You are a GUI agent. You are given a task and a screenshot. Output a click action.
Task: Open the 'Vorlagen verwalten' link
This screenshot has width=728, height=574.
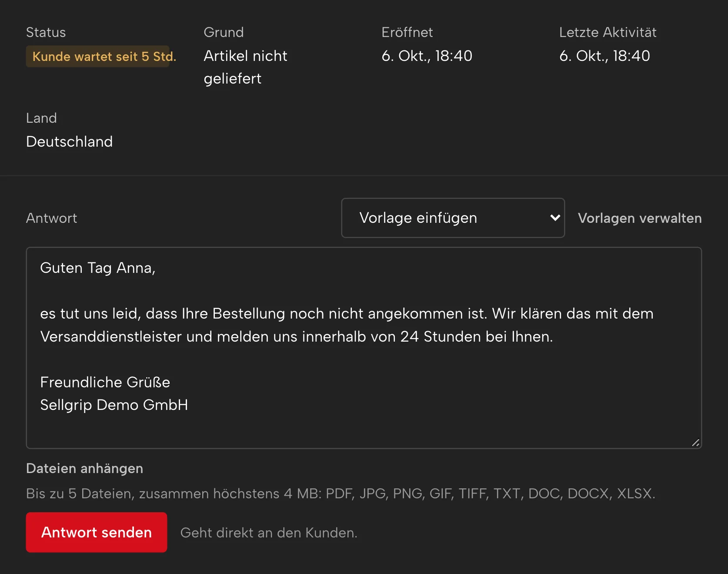click(639, 218)
